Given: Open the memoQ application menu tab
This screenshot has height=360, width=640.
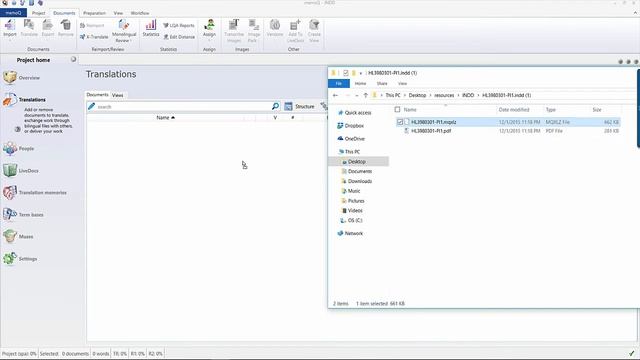Looking at the screenshot, I should click(x=13, y=13).
